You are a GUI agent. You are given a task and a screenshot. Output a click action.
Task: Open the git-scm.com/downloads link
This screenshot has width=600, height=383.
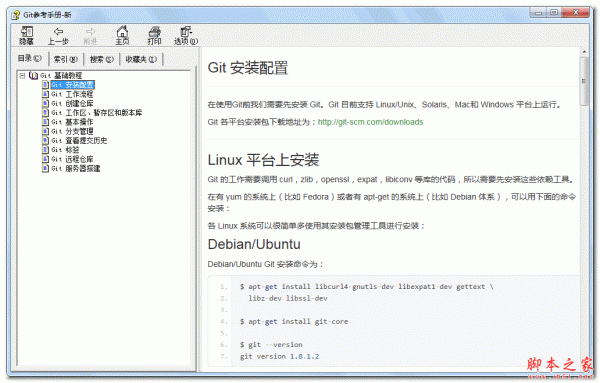point(370,122)
